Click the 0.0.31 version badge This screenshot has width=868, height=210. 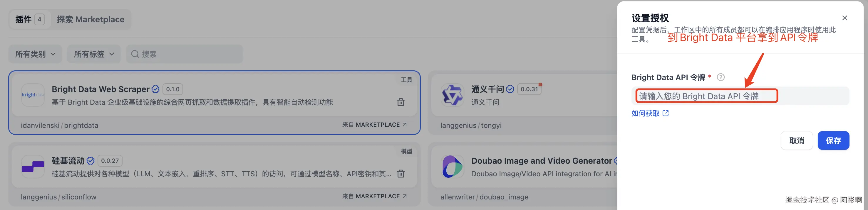pyautogui.click(x=529, y=89)
